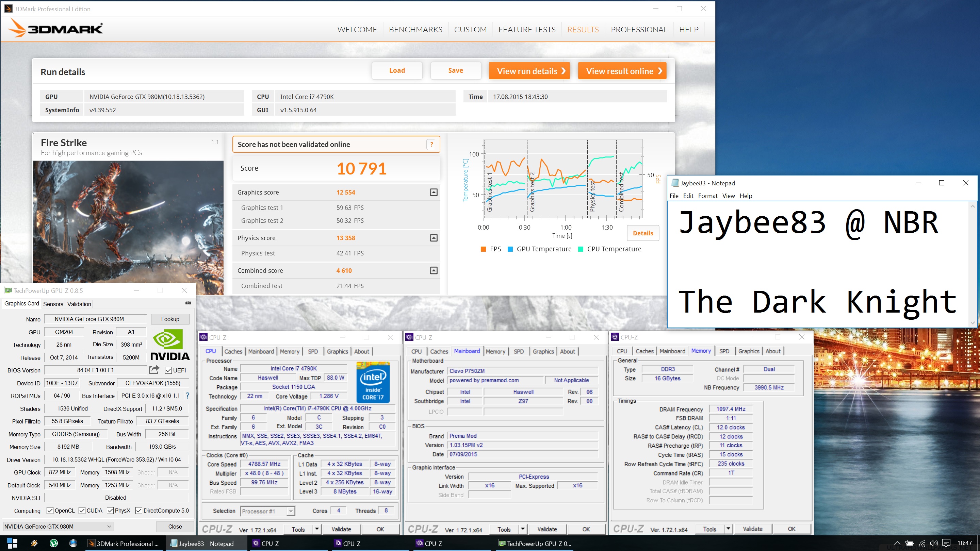The image size is (980, 551).
Task: Click the taskbar battery icon
Action: 910,544
